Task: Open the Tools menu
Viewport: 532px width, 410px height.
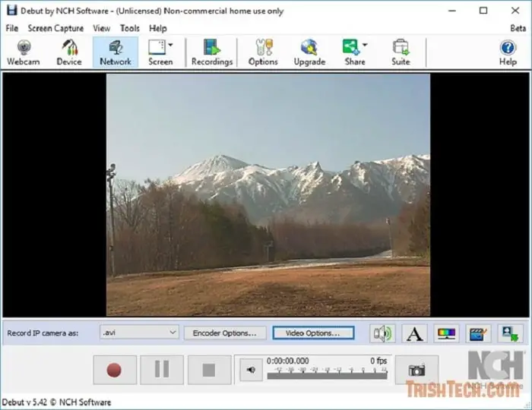Action: pyautogui.click(x=130, y=28)
